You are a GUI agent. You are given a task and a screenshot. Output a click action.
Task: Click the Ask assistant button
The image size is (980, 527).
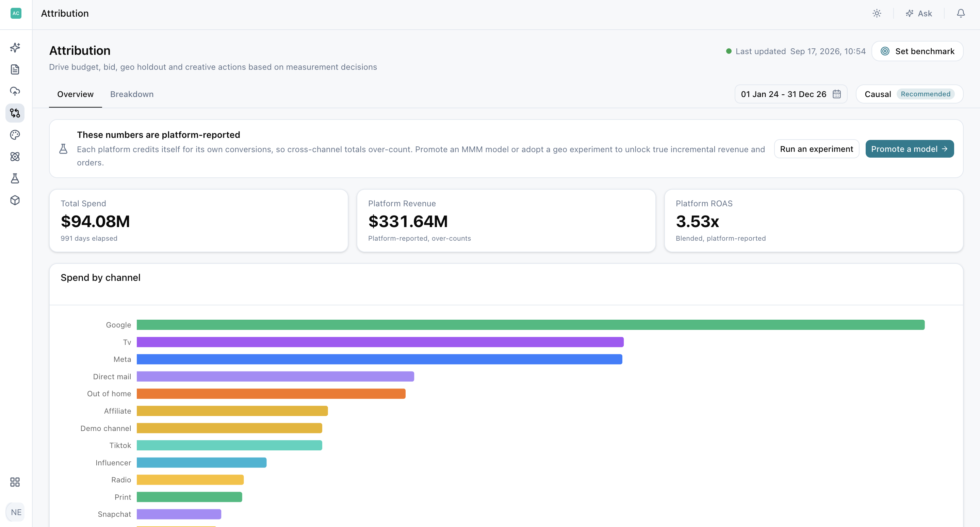919,14
